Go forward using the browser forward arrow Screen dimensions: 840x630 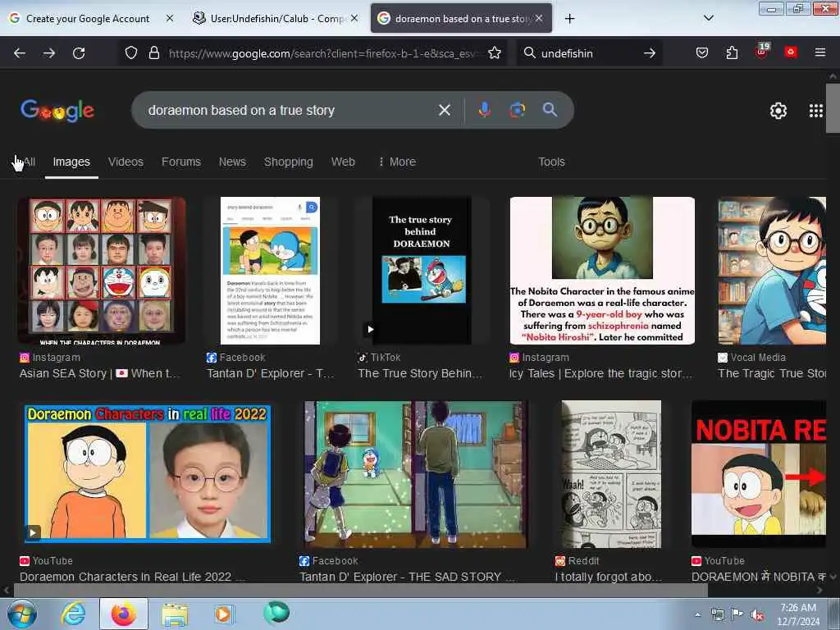(49, 53)
